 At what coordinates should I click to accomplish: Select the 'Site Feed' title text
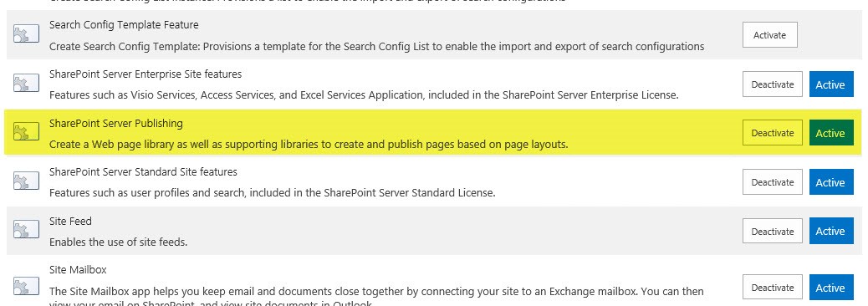click(x=70, y=221)
